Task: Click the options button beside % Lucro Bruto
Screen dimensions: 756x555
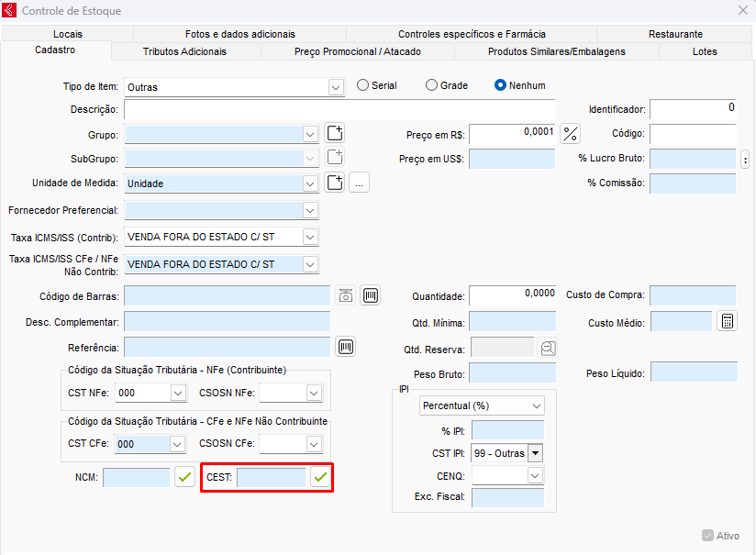Action: tap(745, 159)
